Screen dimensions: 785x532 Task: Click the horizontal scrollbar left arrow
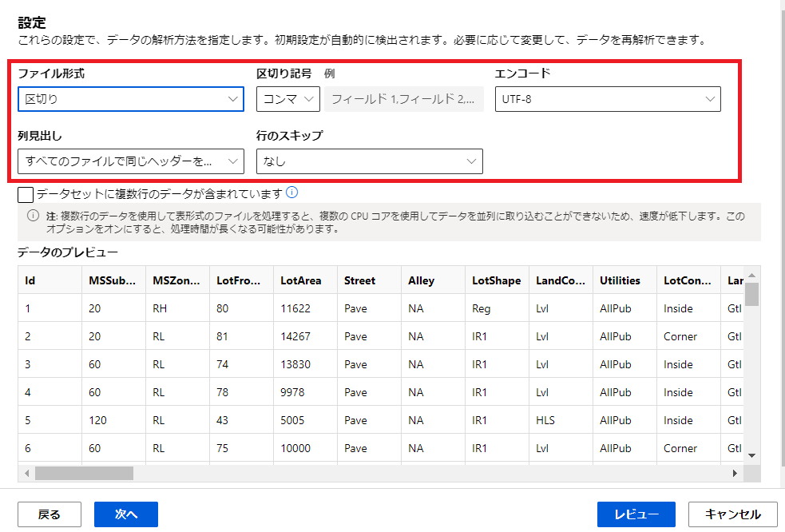(x=26, y=474)
